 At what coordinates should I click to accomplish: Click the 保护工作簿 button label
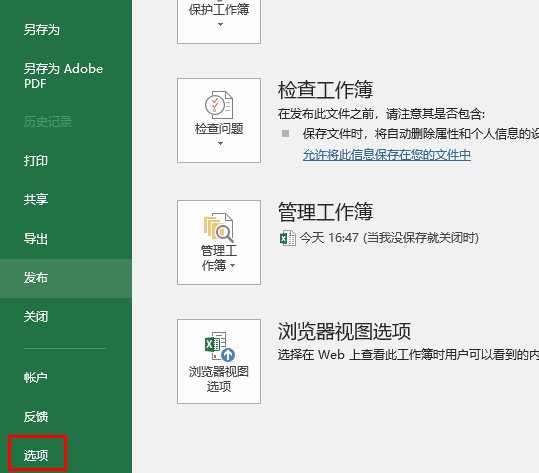pyautogui.click(x=219, y=9)
